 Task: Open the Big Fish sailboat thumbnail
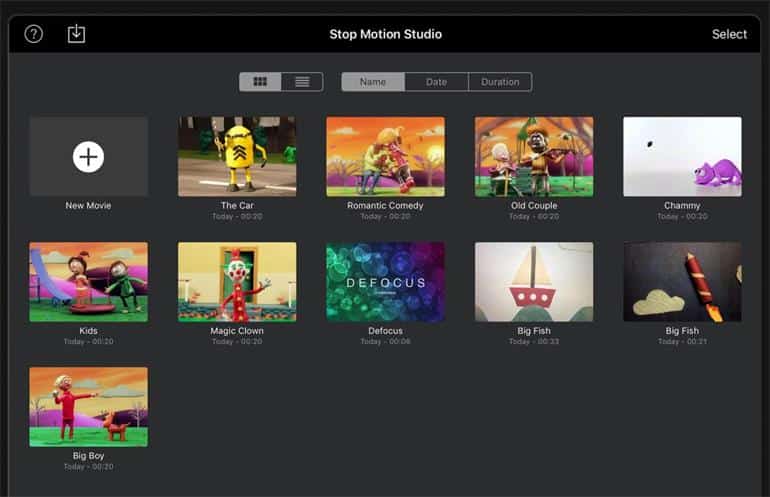coord(534,282)
